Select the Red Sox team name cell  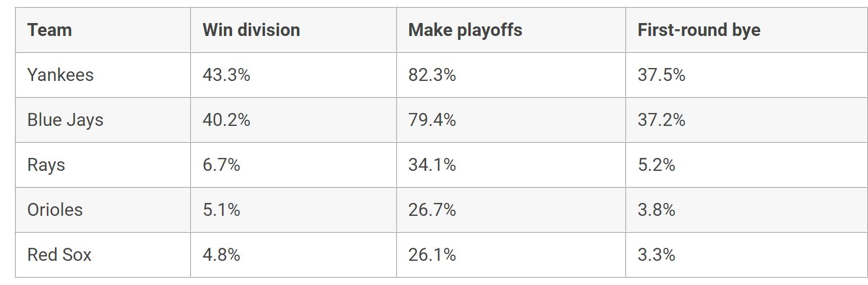click(x=59, y=255)
